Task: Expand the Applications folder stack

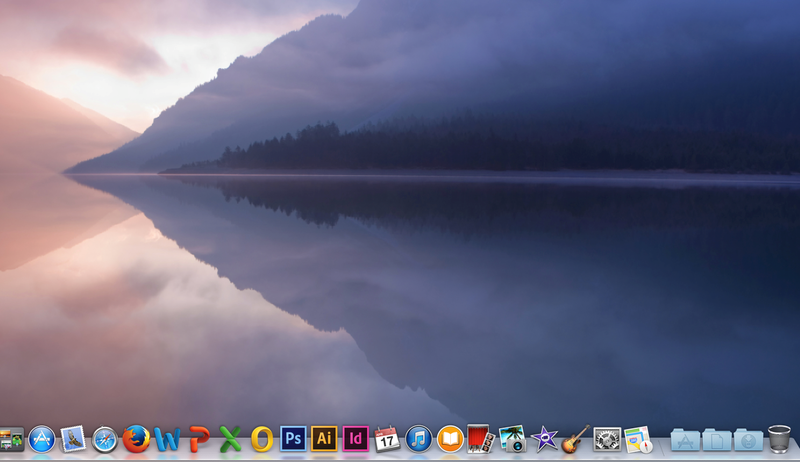Action: tap(685, 439)
